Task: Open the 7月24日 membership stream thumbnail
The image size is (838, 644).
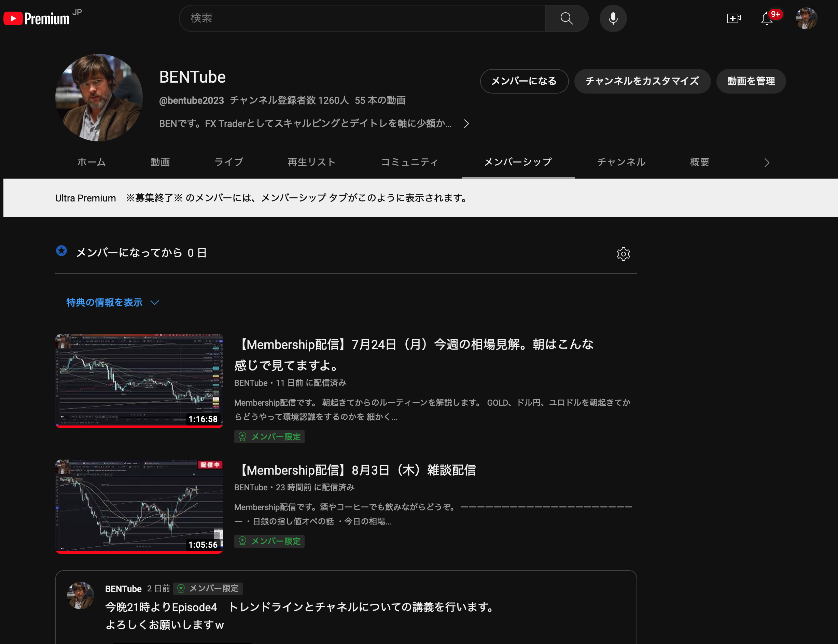Action: click(x=139, y=380)
